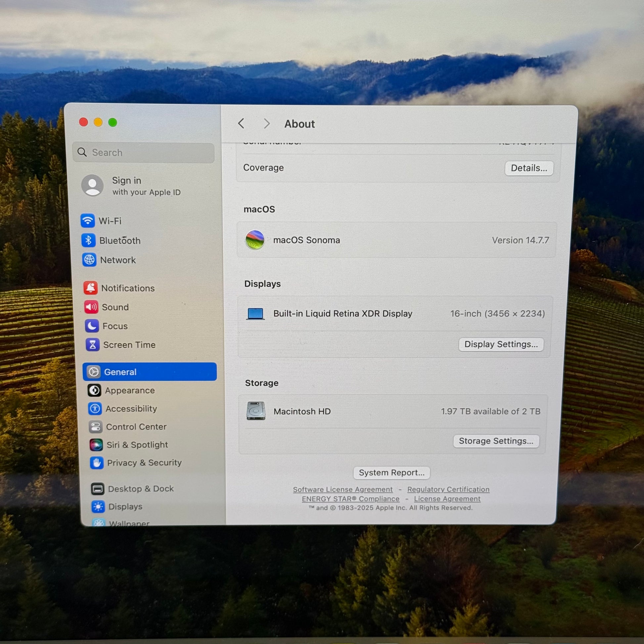Click the Notifications bell icon
Viewport: 644px width, 644px height.
[90, 288]
